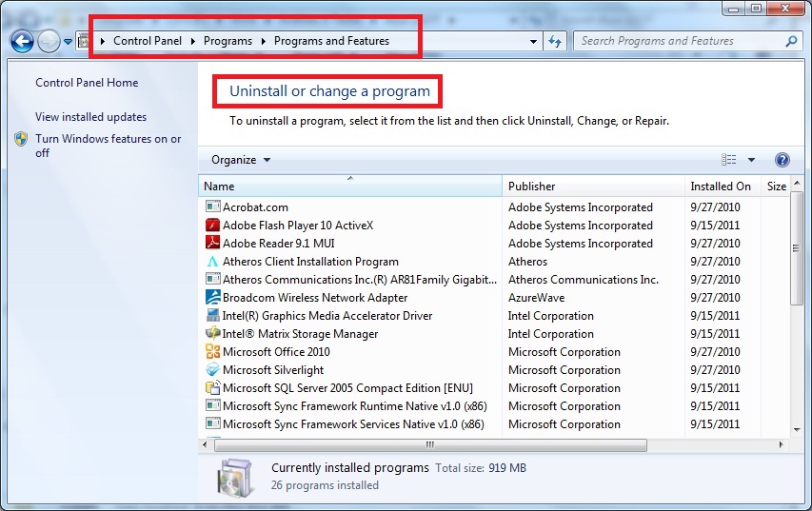Maximize the Programs and Features window

pos(756,9)
